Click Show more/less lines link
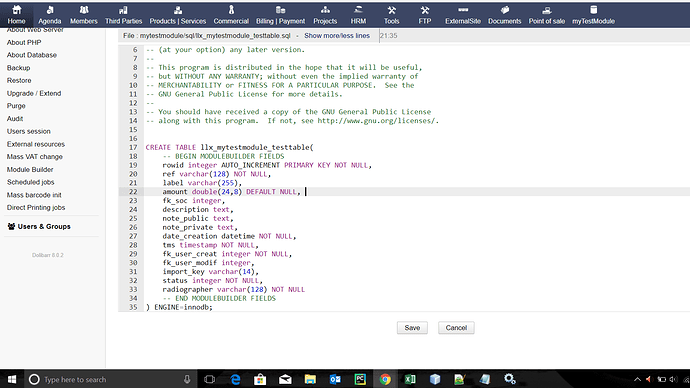690x388 pixels. point(337,36)
